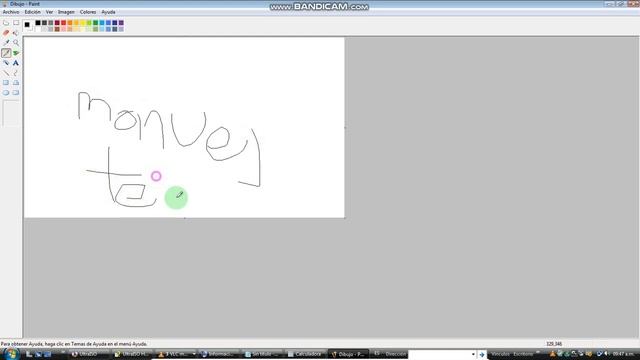Pick the lavender swatch in bottom row

click(x=121, y=29)
